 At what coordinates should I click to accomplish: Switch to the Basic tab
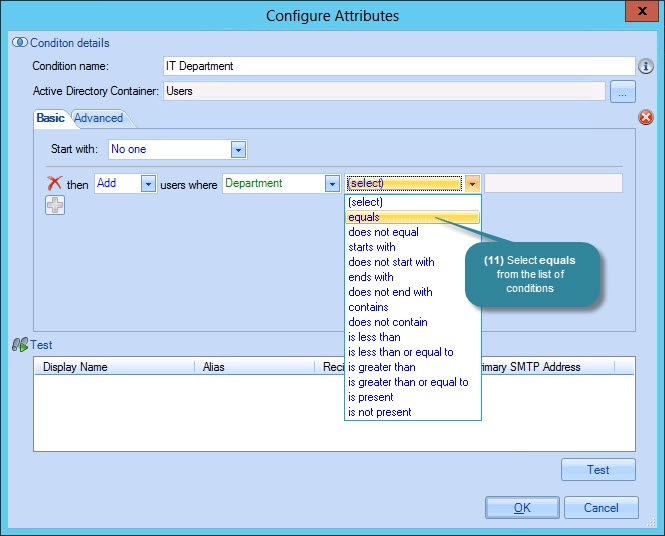point(50,118)
